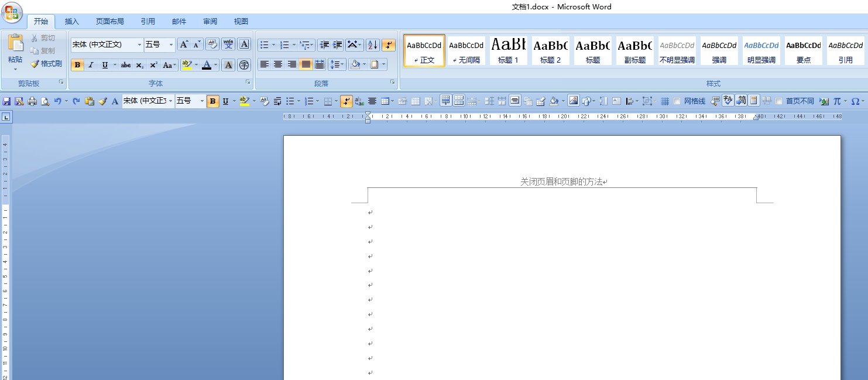
Task: Click the font color A swatch
Action: (206, 65)
